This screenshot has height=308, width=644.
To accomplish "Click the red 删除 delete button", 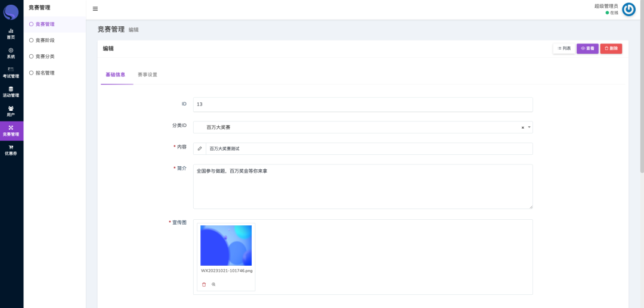I will coord(611,48).
